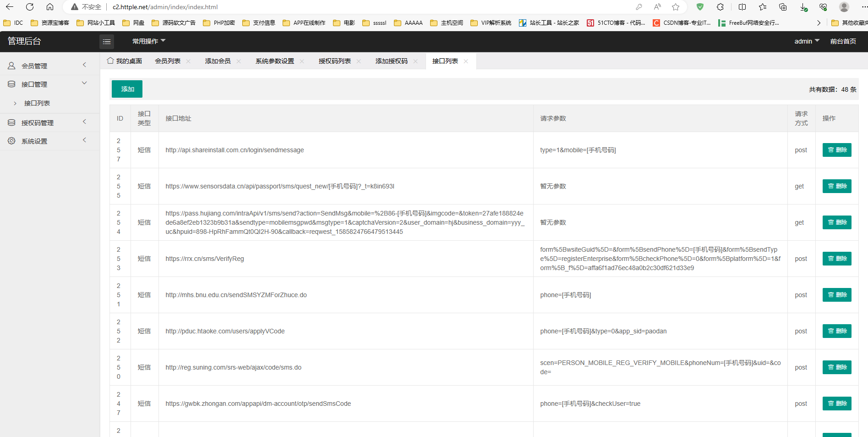Delete the pduc.htaoke.com interface row

[x=837, y=331]
